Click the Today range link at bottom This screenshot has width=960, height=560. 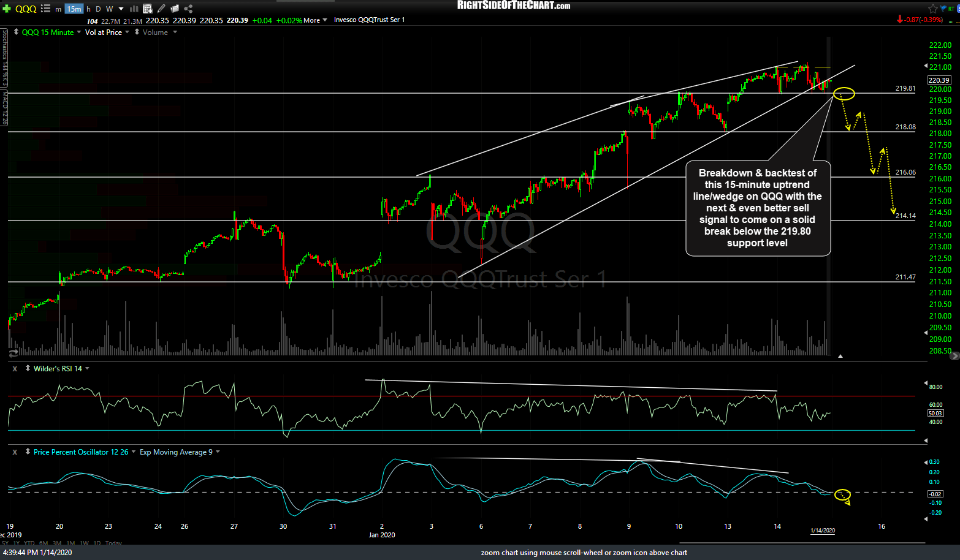tap(111, 543)
